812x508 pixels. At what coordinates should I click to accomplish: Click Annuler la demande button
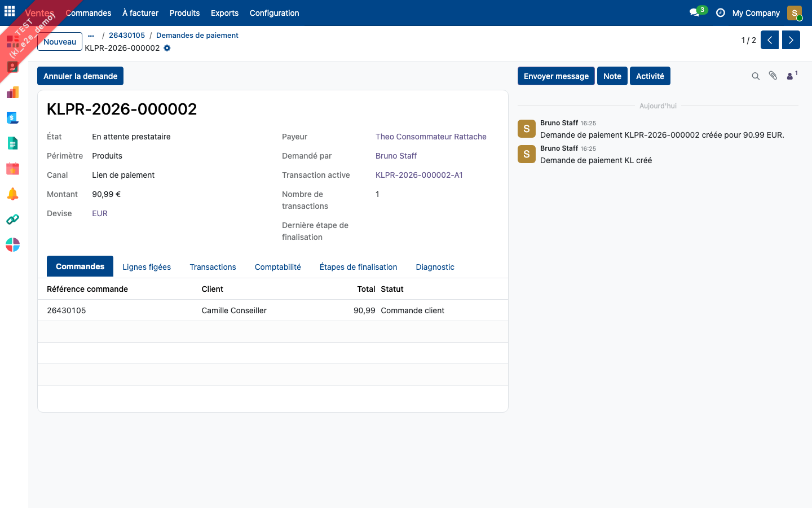coord(81,76)
